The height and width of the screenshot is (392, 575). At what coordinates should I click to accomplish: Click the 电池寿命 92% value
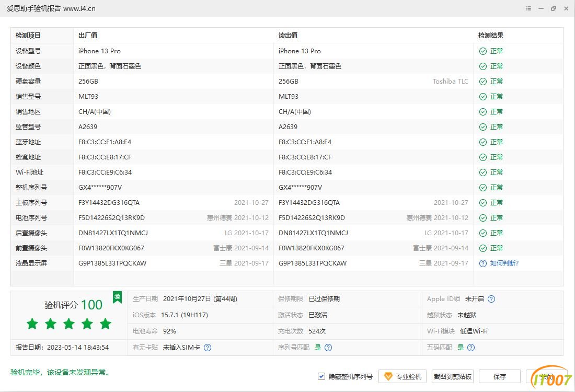point(169,331)
